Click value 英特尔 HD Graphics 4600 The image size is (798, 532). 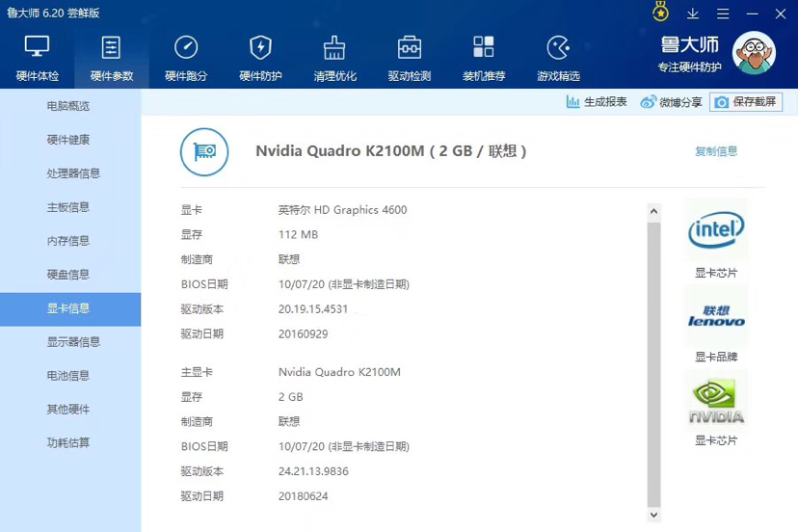342,210
